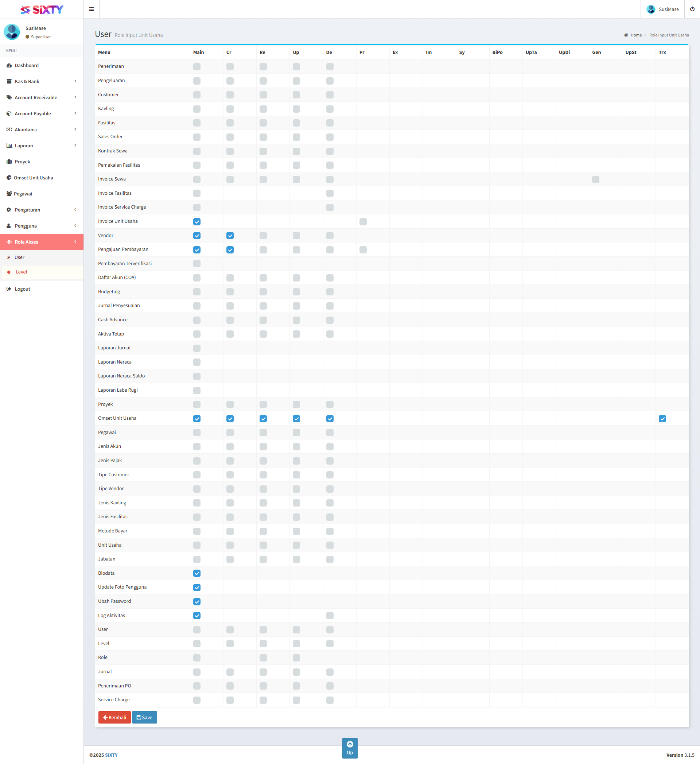Open the User item under Role Akses
Screen dimensions: 700x764
(19, 257)
